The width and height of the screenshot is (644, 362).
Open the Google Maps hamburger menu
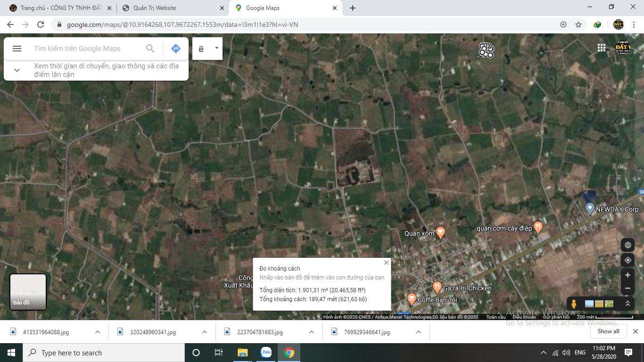[17, 49]
